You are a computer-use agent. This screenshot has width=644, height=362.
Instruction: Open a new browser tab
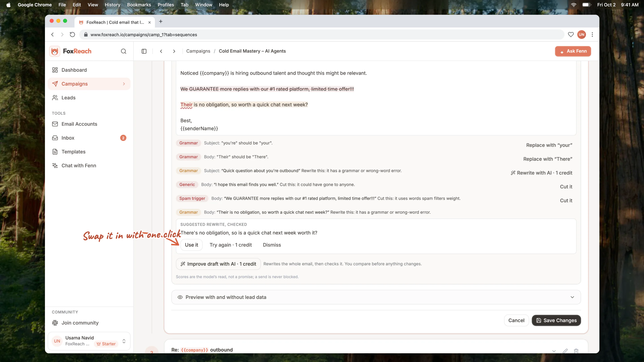(161, 21)
